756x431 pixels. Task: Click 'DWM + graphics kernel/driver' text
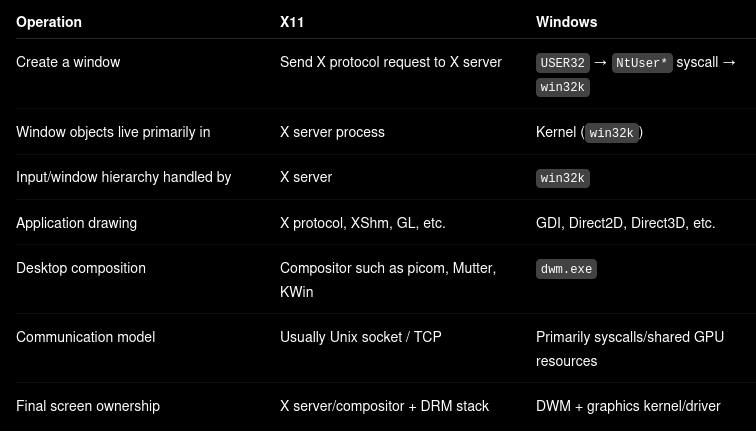pos(628,406)
